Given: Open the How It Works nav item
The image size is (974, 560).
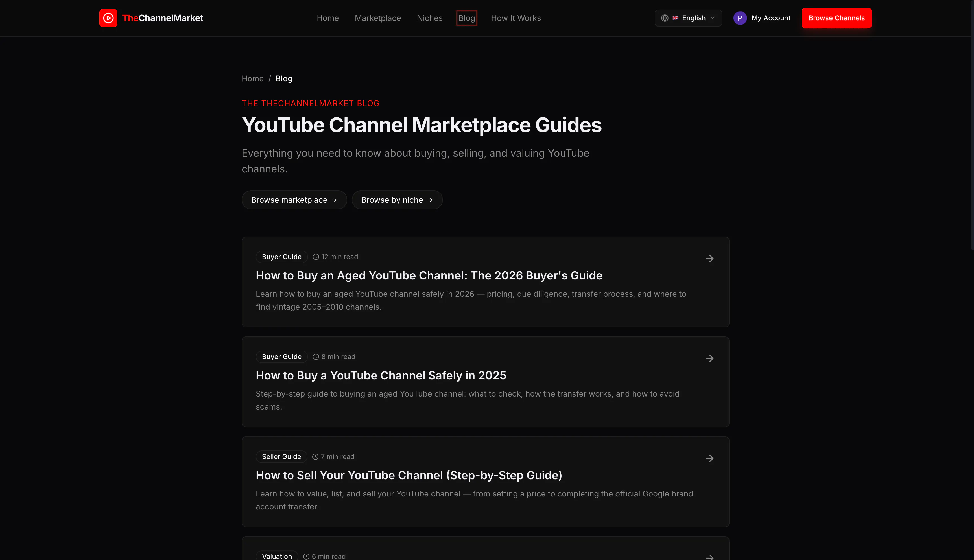Looking at the screenshot, I should click(516, 18).
